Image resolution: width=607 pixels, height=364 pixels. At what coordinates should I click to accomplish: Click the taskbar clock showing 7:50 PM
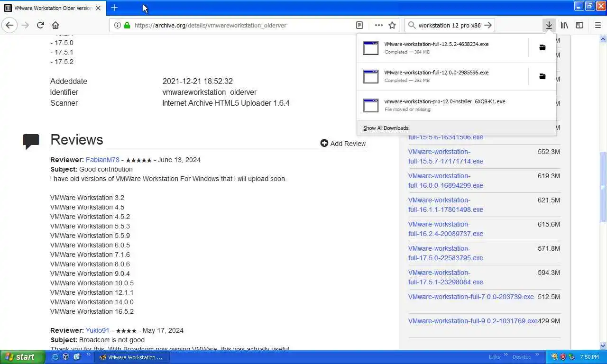point(589,357)
